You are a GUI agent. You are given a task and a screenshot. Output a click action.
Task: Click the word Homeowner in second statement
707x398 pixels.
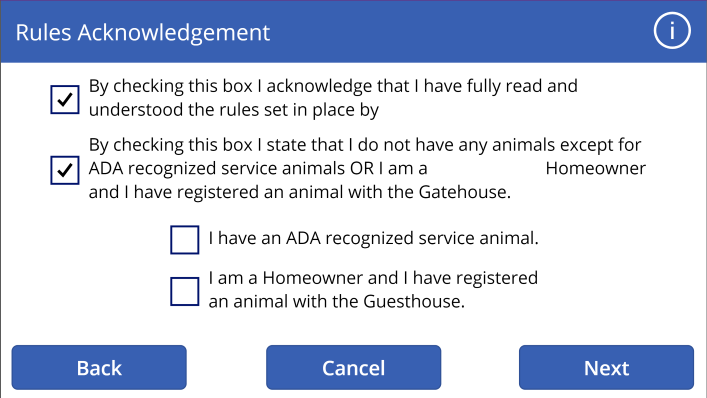coord(596,168)
